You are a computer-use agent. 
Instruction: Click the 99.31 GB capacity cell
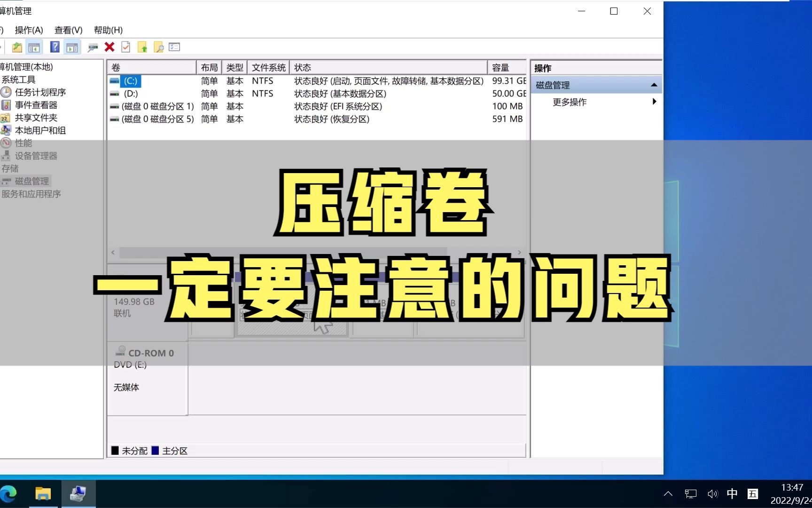[x=509, y=81]
